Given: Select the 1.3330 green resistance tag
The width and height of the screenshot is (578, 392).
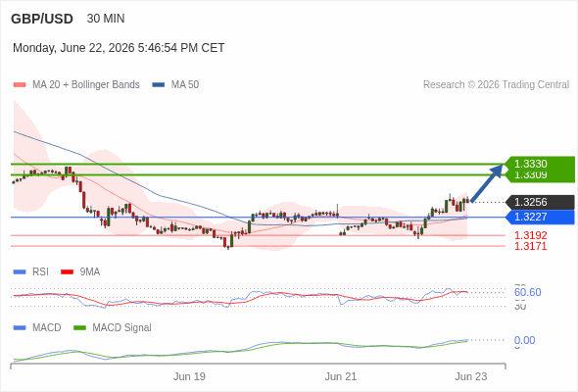Looking at the screenshot, I should 540,164.
